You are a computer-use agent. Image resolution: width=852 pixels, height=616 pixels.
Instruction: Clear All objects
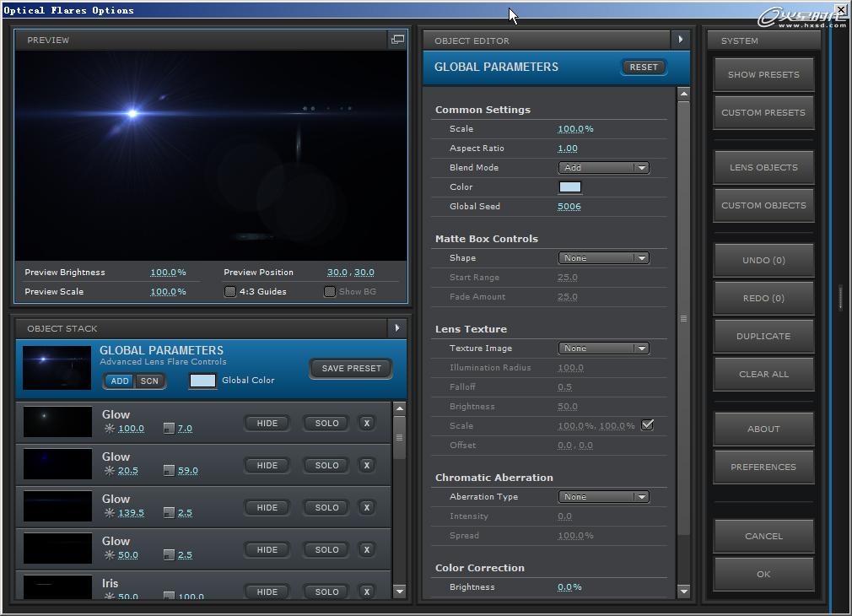point(763,374)
